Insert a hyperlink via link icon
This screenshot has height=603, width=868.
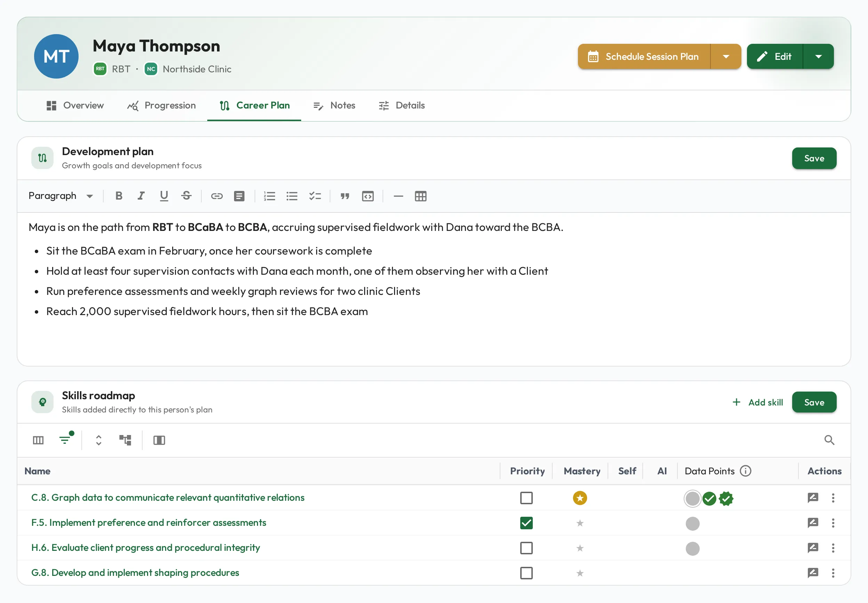pyautogui.click(x=217, y=196)
